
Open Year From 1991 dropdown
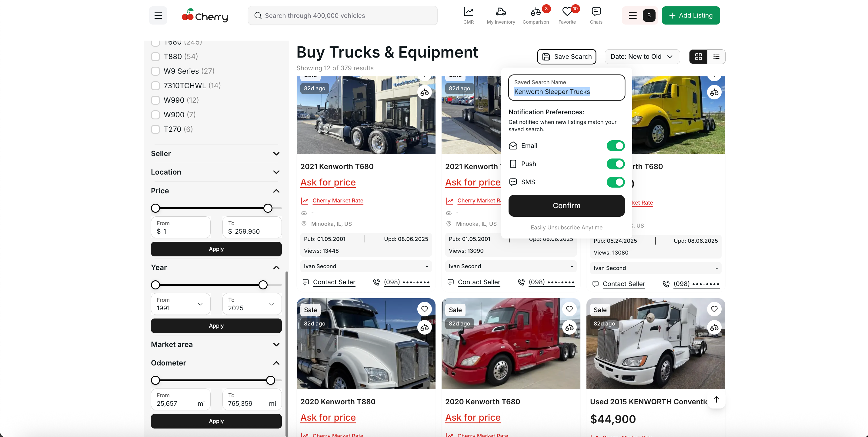pos(181,304)
